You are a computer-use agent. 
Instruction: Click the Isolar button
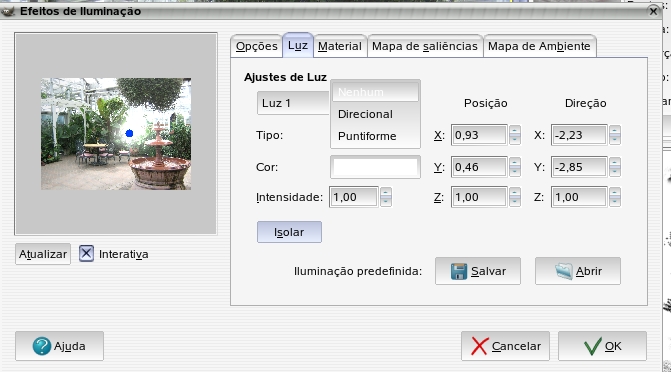289,232
